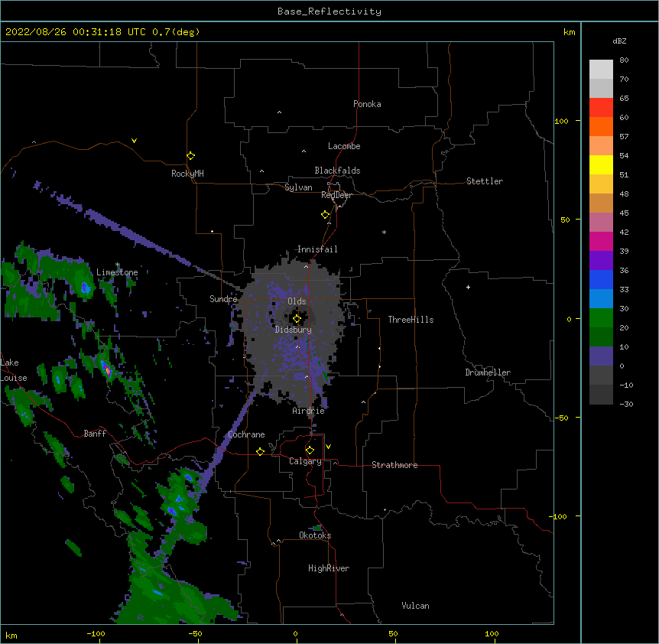Click the yellow station marker near RockyMH
The height and width of the screenshot is (644, 659).
(190, 155)
